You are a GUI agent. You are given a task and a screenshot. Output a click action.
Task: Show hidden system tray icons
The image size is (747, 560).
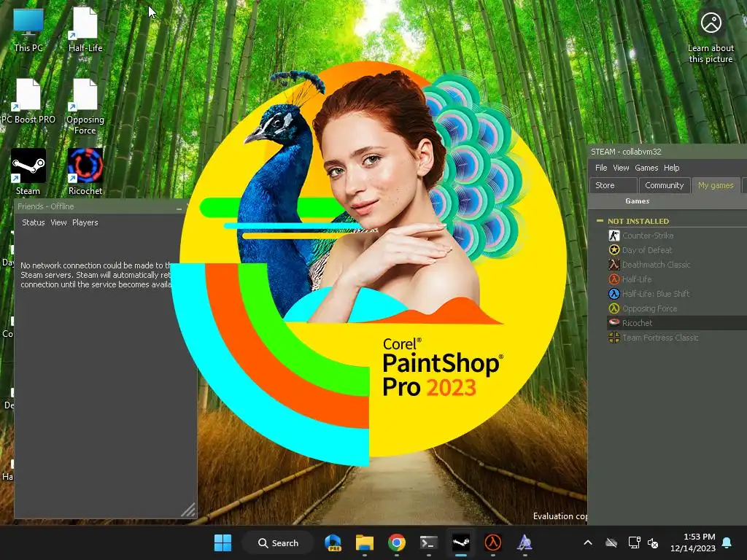click(588, 542)
